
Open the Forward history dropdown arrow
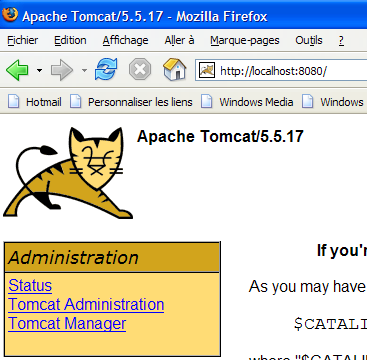84,70
